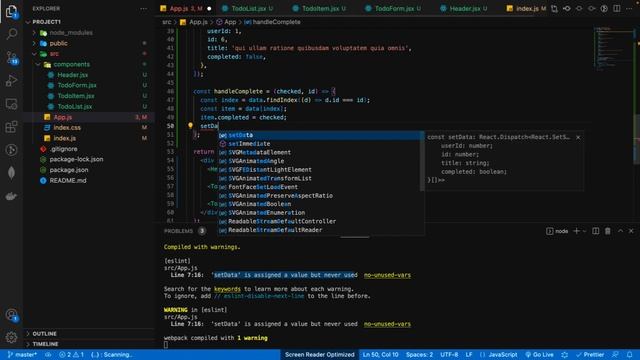Screen dimensions: 640x360
Task: Switch to the index.js editor tab
Action: point(526,8)
